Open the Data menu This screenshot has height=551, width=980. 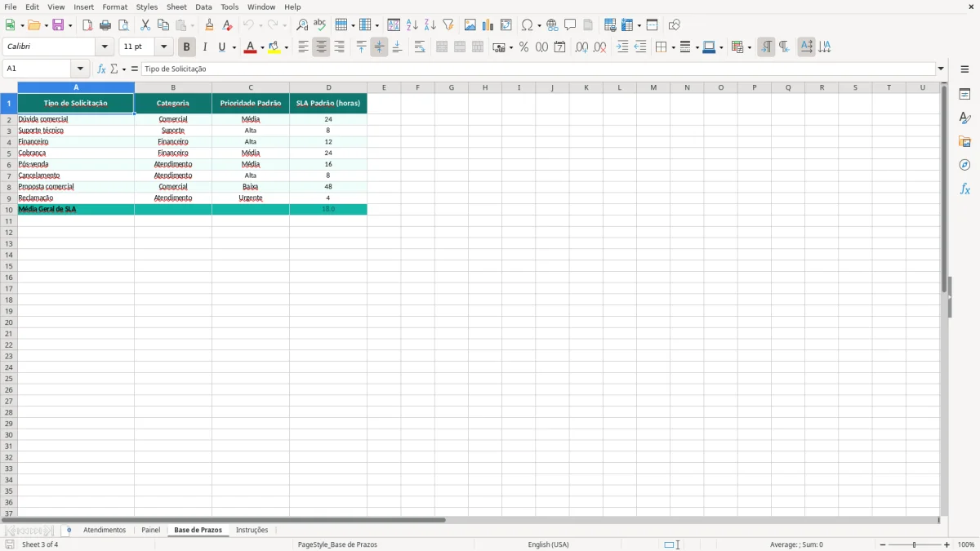tap(203, 7)
